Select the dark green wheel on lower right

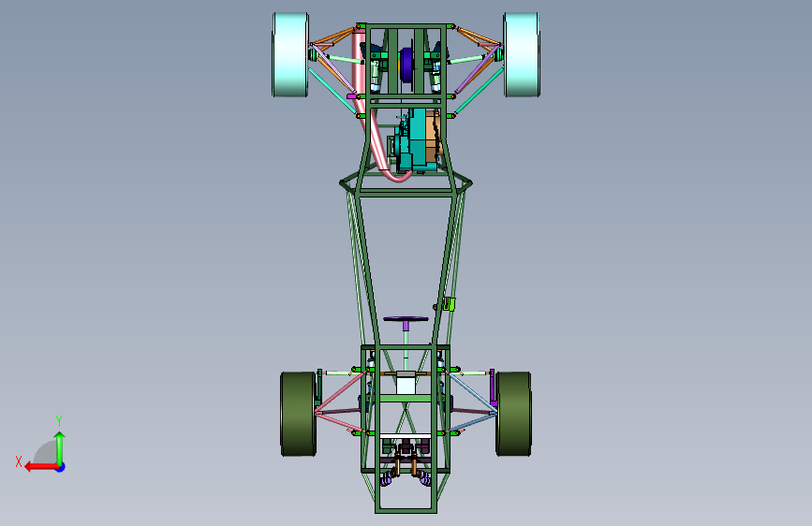513,414
